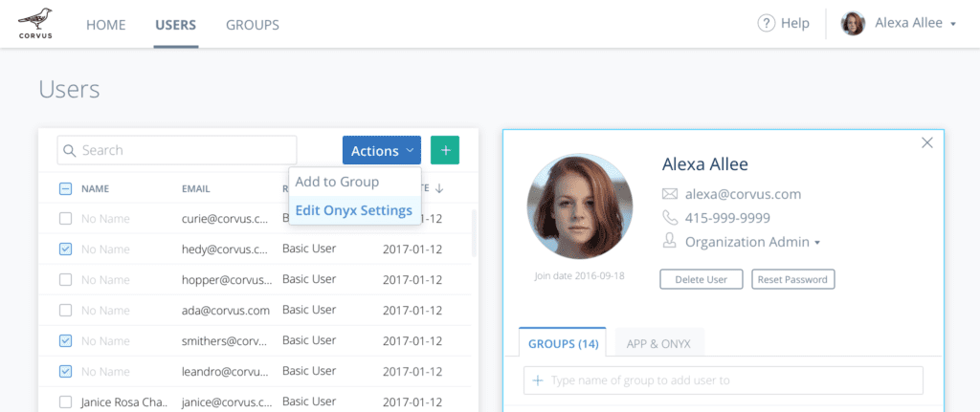
Task: Click the search magnifier icon
Action: (x=70, y=150)
